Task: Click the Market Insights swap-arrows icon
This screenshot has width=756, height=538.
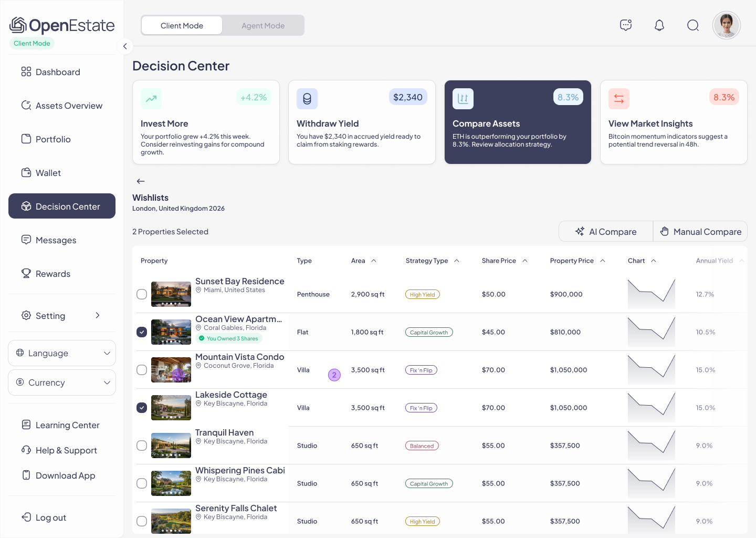Action: [619, 99]
